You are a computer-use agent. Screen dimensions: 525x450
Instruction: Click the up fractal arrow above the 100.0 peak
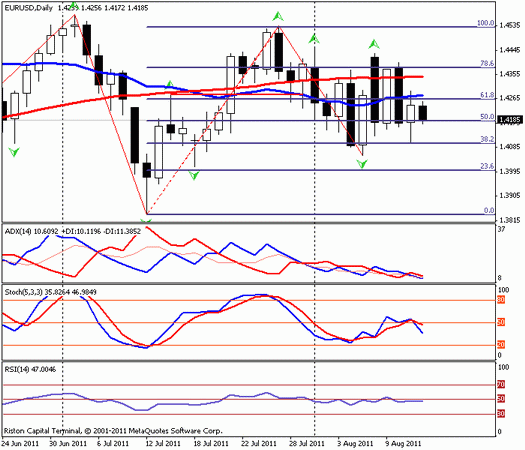(278, 16)
